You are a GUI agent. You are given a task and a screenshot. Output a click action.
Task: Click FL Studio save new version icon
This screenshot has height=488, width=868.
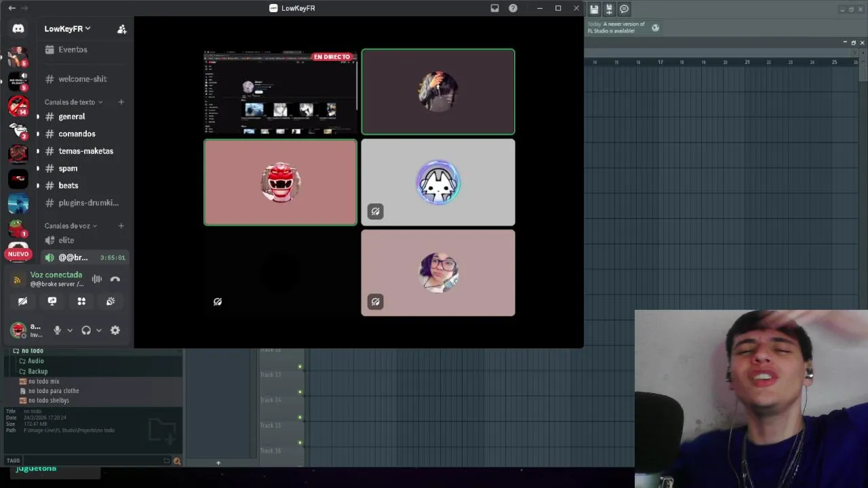pos(609,9)
